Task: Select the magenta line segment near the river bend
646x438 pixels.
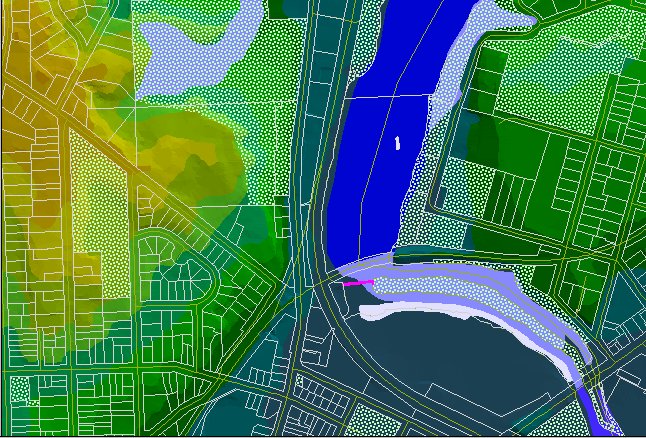Action: (358, 283)
